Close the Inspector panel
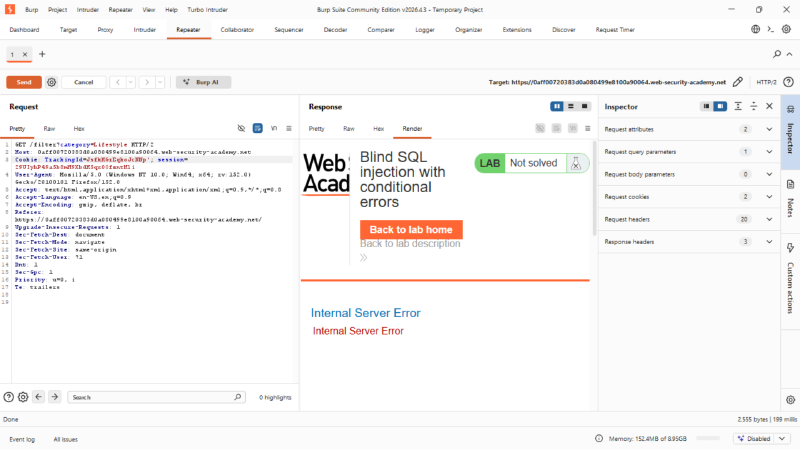This screenshot has width=800, height=450. [x=769, y=106]
